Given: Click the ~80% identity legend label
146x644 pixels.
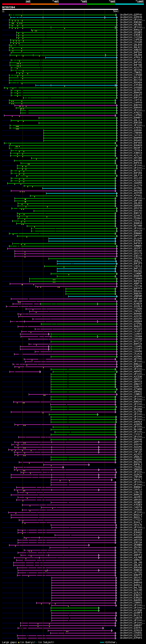Looking at the screenshot, I should 112,2.
